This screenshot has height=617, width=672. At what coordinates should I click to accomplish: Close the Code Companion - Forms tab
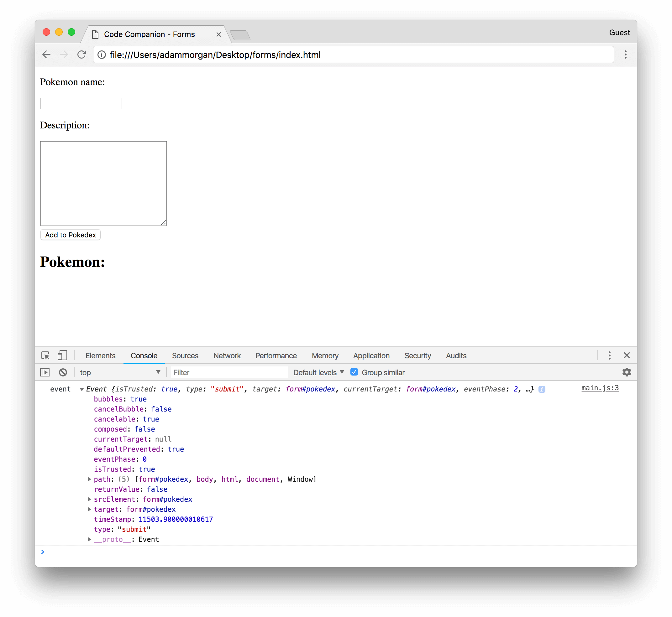tap(218, 34)
